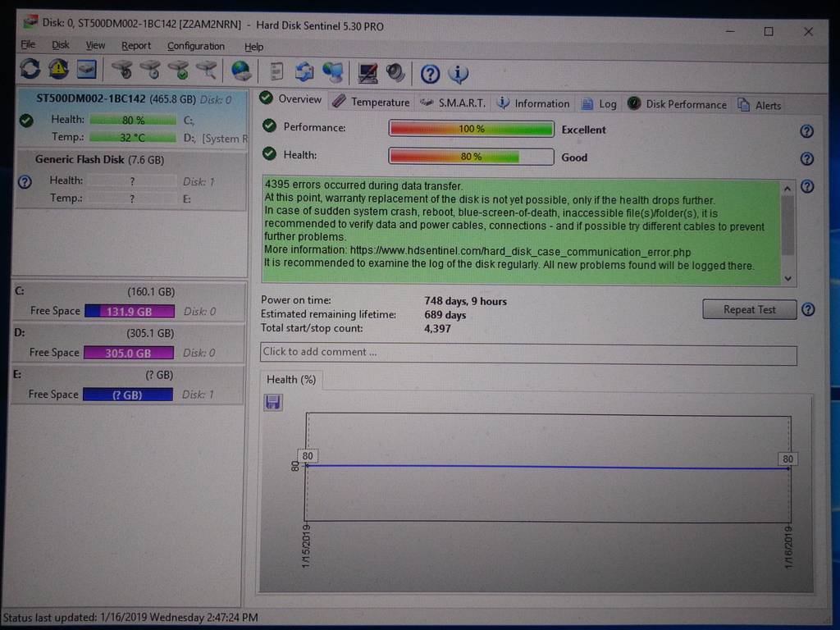The image size is (840, 630).
Task: Click the save floppy icon above health graph
Action: (x=273, y=403)
